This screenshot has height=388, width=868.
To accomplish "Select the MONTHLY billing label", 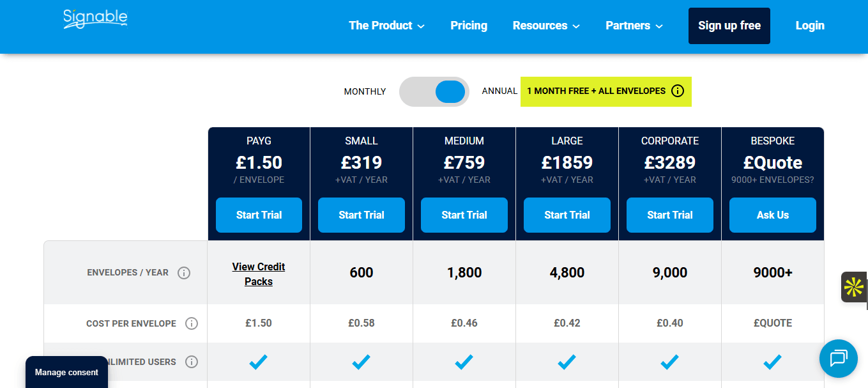I will pyautogui.click(x=365, y=92).
